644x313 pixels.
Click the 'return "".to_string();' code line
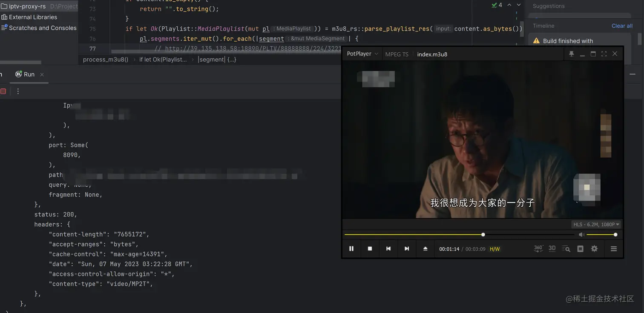(x=179, y=9)
